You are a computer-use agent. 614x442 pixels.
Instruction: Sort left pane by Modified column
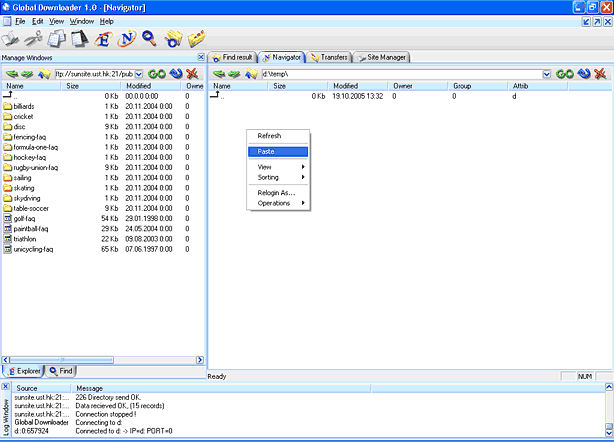(151, 86)
